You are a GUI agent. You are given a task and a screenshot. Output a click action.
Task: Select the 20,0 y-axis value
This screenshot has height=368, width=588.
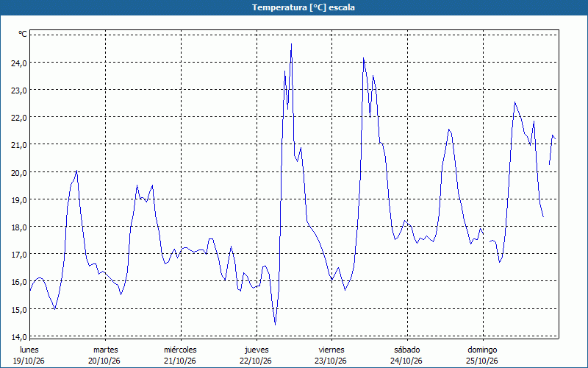pos(19,173)
